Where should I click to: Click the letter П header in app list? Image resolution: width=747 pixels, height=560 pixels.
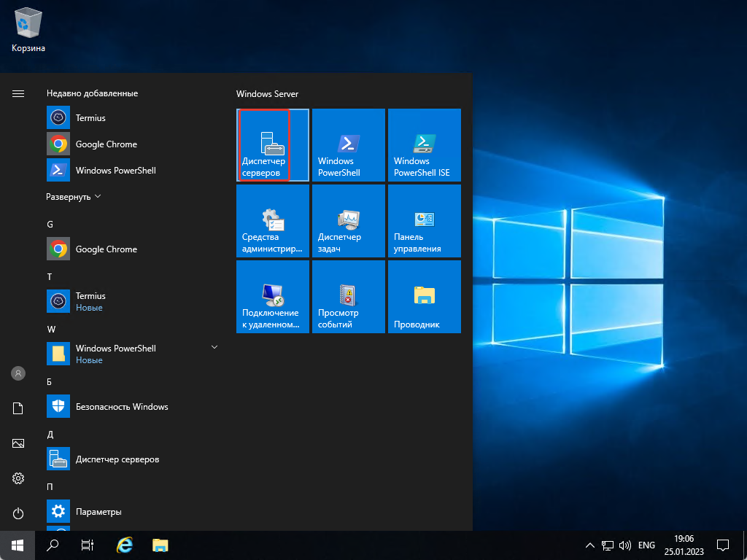[50, 486]
